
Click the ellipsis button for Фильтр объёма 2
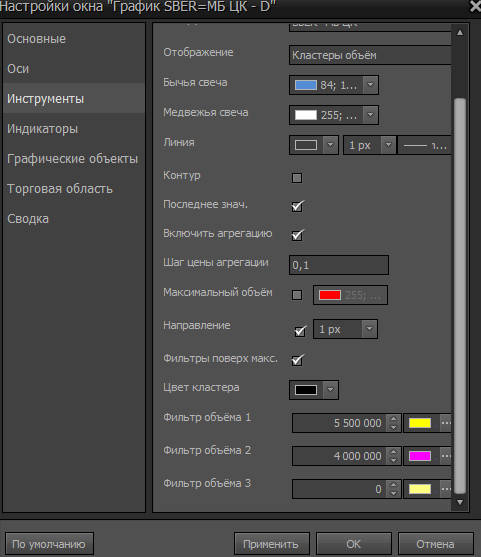446,456
